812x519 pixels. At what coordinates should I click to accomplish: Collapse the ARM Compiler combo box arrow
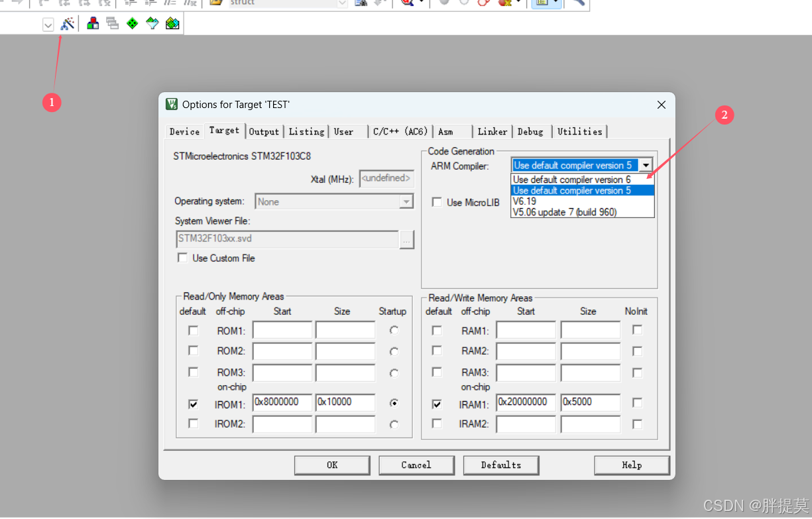click(646, 166)
